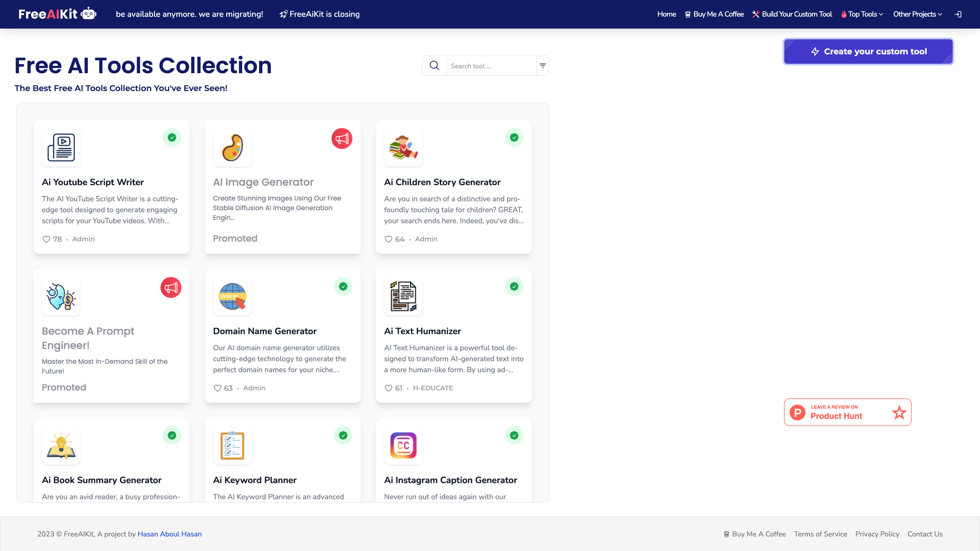Click the Product Hunt star icon
Image resolution: width=980 pixels, height=551 pixels.
coord(899,412)
